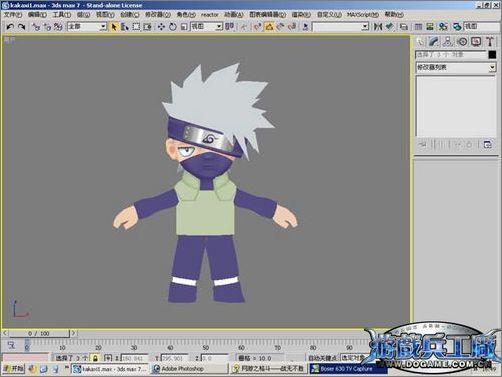Activate the Select and Rotate tool
This screenshot has height=377, width=502.
173,27
